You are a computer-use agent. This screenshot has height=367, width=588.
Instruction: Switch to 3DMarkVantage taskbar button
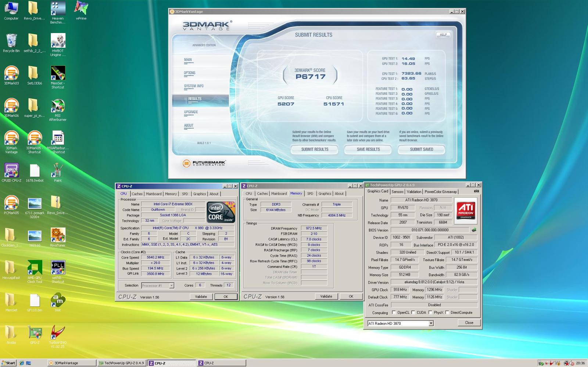72,363
